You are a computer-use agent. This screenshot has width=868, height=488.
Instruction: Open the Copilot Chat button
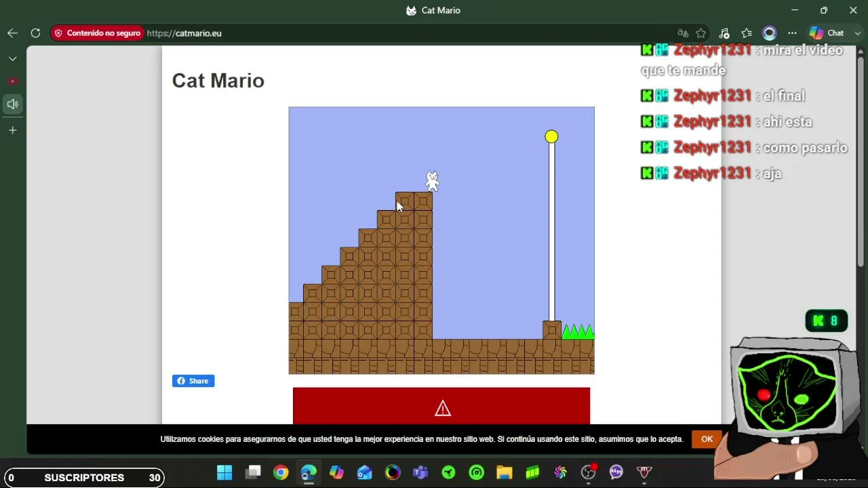tap(827, 33)
